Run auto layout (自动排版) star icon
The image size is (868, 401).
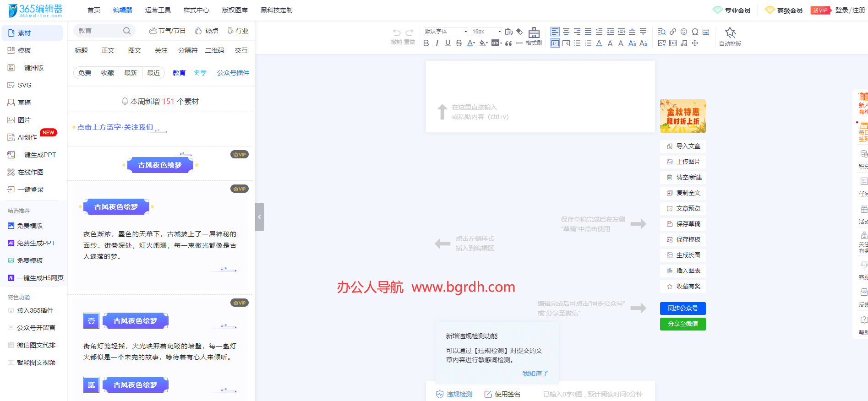tap(730, 33)
